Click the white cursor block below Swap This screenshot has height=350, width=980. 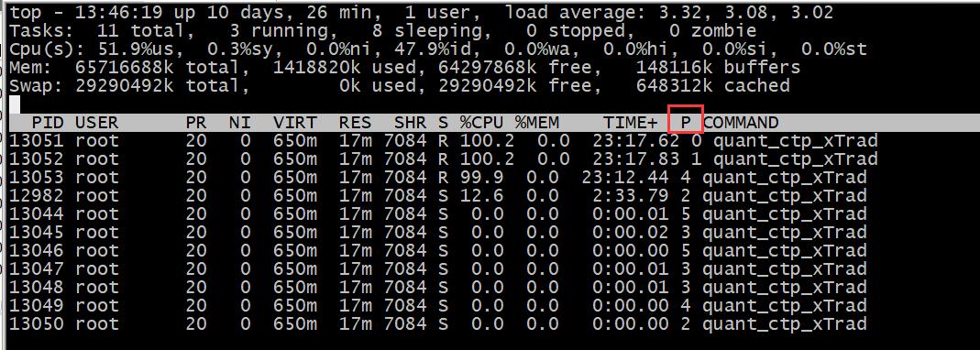click(15, 104)
